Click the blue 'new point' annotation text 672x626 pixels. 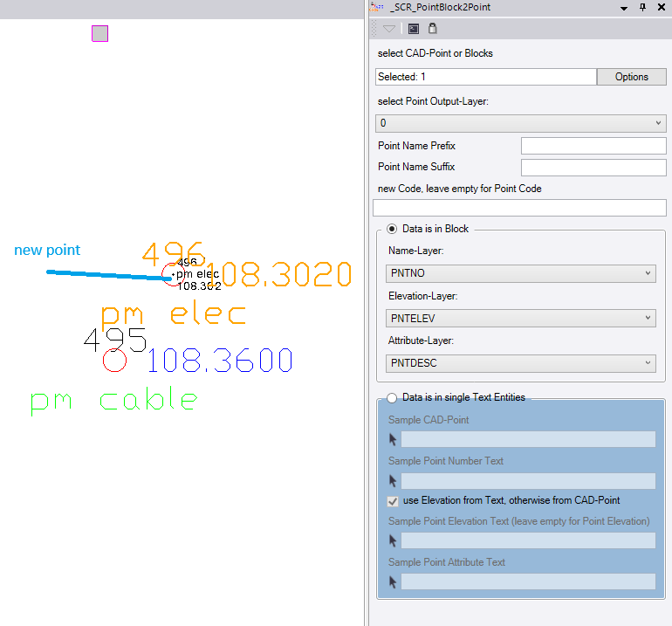coord(47,250)
